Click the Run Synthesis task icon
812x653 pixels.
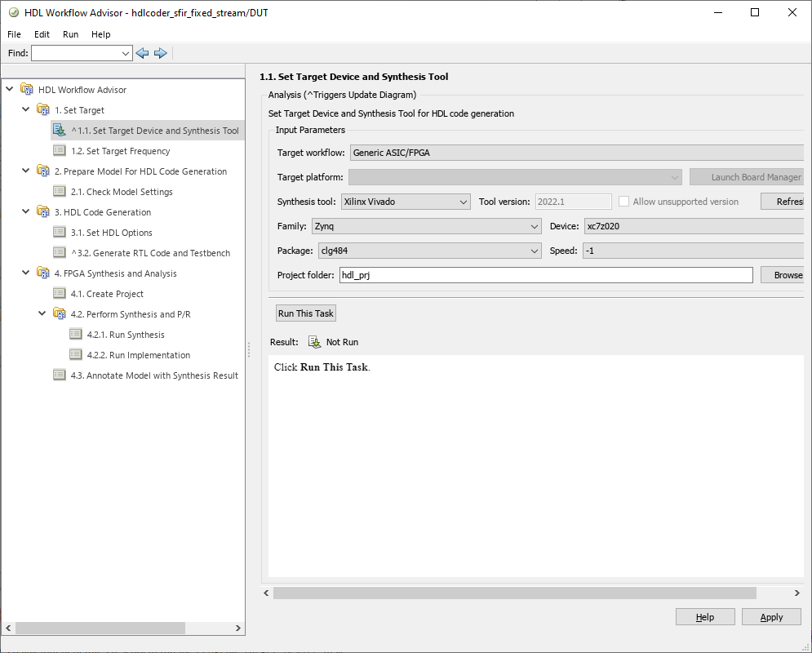(76, 335)
